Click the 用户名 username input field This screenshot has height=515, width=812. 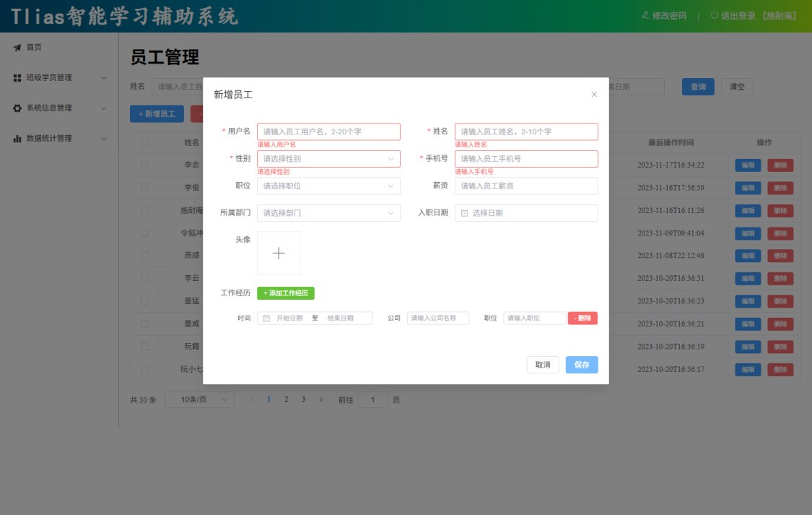(329, 131)
